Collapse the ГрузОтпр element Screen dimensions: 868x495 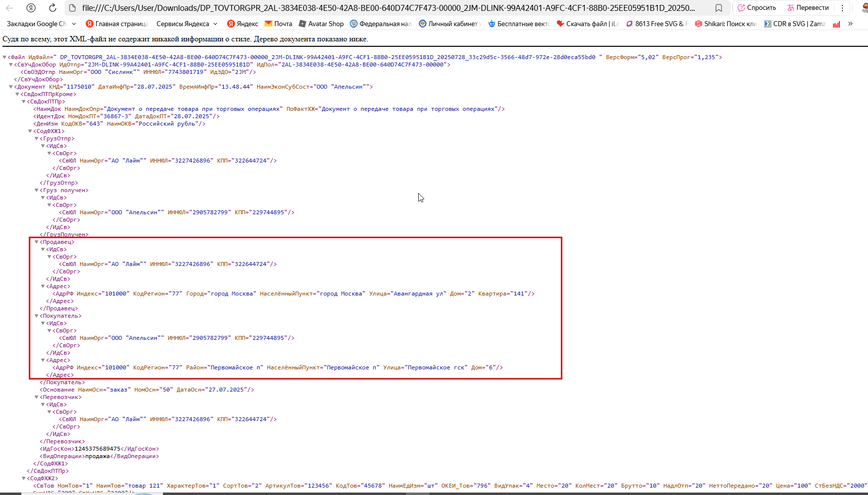pos(36,138)
